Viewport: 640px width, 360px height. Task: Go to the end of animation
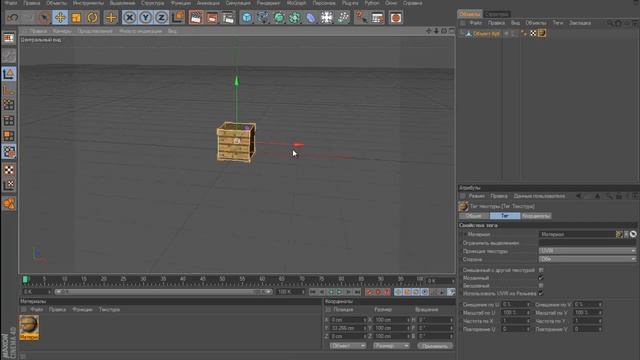358,292
